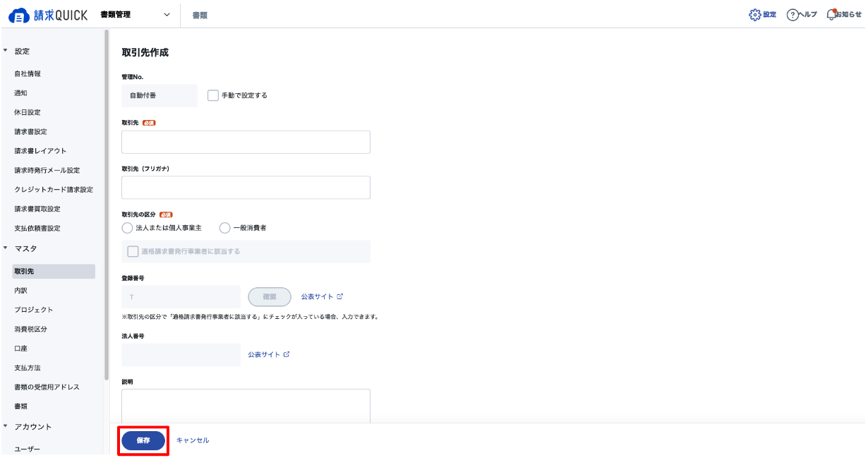Open 通知 settings in sidebar
The width and height of the screenshot is (868, 465).
(20, 92)
